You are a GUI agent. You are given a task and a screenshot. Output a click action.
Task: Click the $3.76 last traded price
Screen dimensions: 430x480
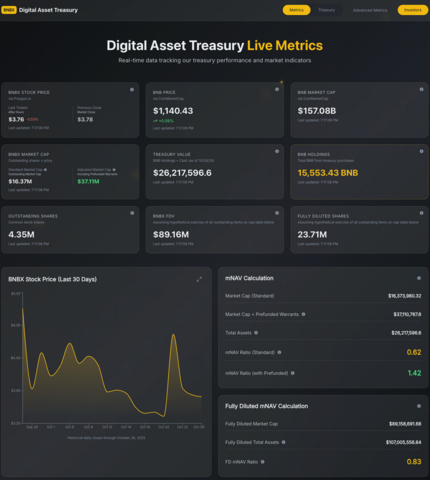16,119
